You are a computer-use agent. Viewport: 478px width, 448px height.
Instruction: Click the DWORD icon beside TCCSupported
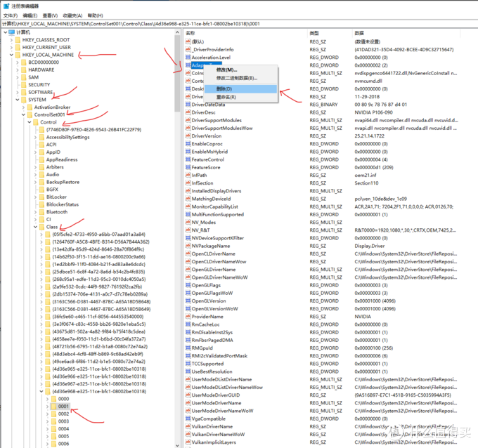tap(188, 364)
